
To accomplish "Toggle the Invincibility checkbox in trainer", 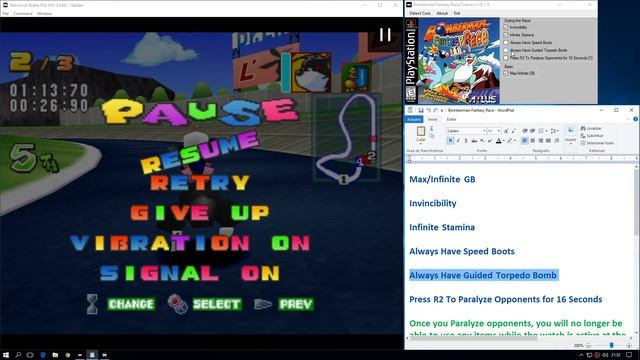I will (506, 27).
